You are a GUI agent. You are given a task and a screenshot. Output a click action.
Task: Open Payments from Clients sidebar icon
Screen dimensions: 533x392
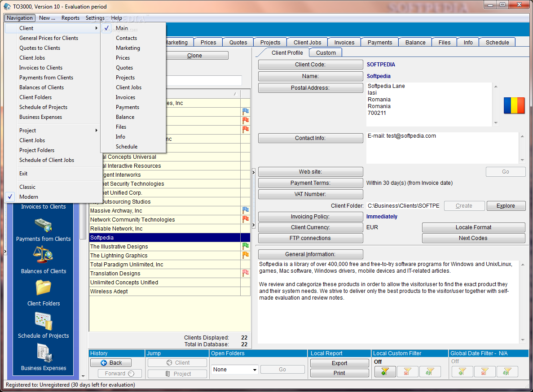pyautogui.click(x=43, y=225)
